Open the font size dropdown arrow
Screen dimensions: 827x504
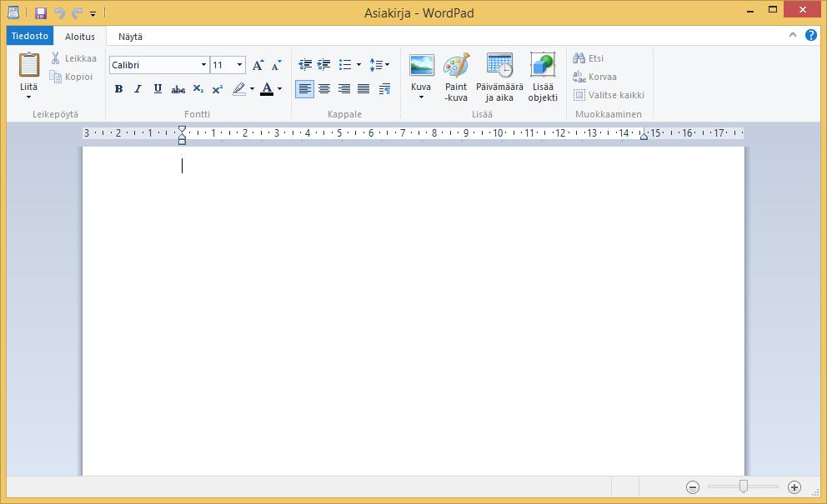click(x=239, y=65)
